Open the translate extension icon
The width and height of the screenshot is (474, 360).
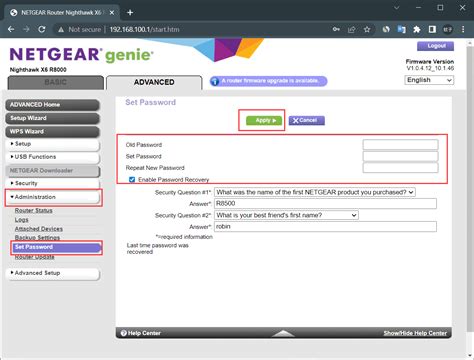pos(402,30)
